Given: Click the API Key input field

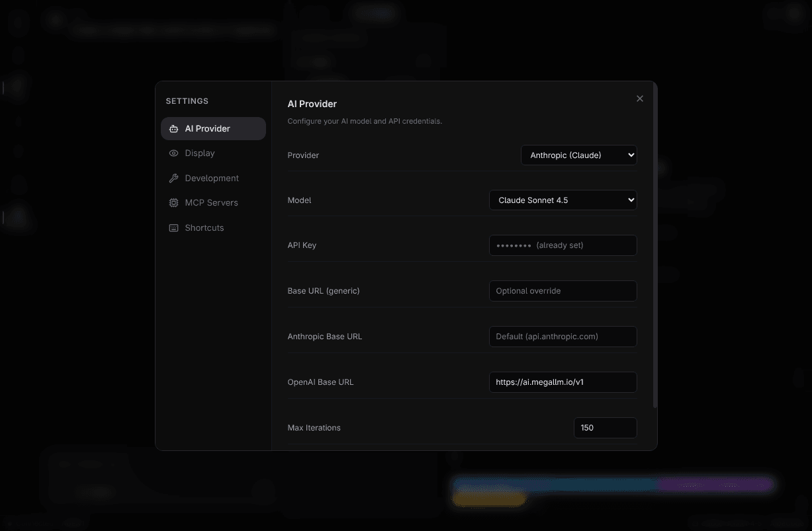Looking at the screenshot, I should (563, 245).
